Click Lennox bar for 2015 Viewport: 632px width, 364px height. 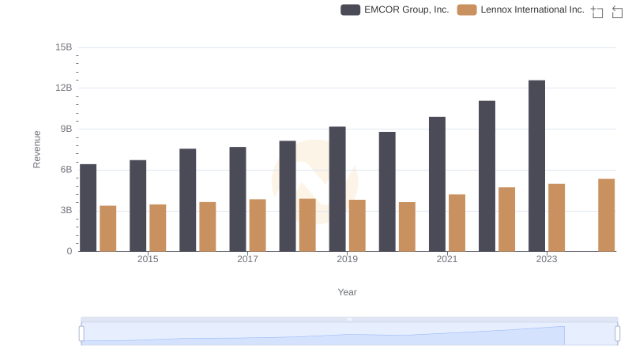(157, 228)
